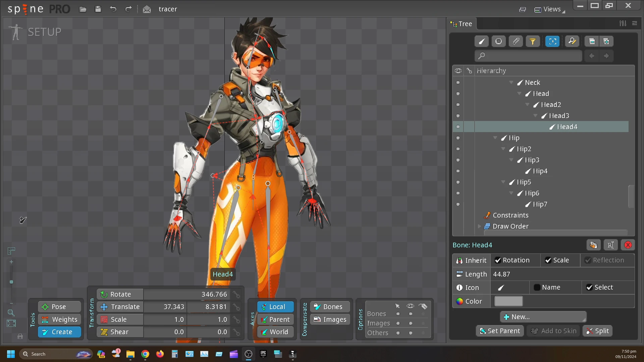The height and width of the screenshot is (362, 644).
Task: Collapse the Neck bone node
Action: (511, 82)
